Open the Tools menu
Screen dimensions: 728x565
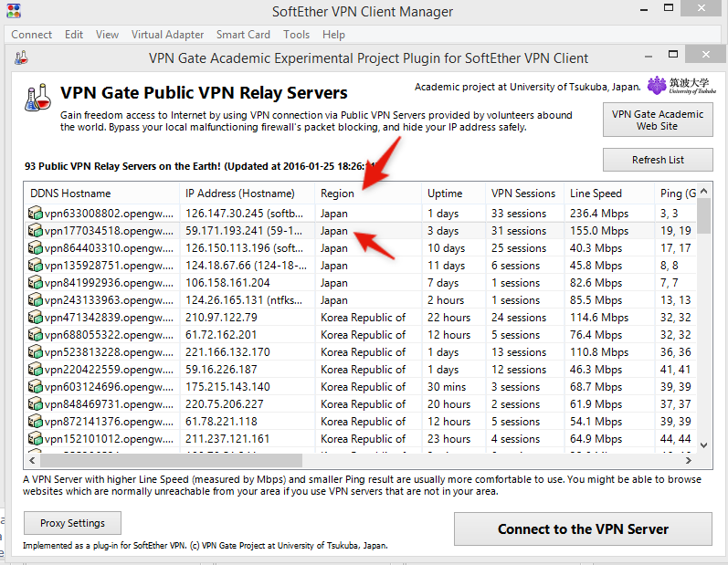click(296, 35)
